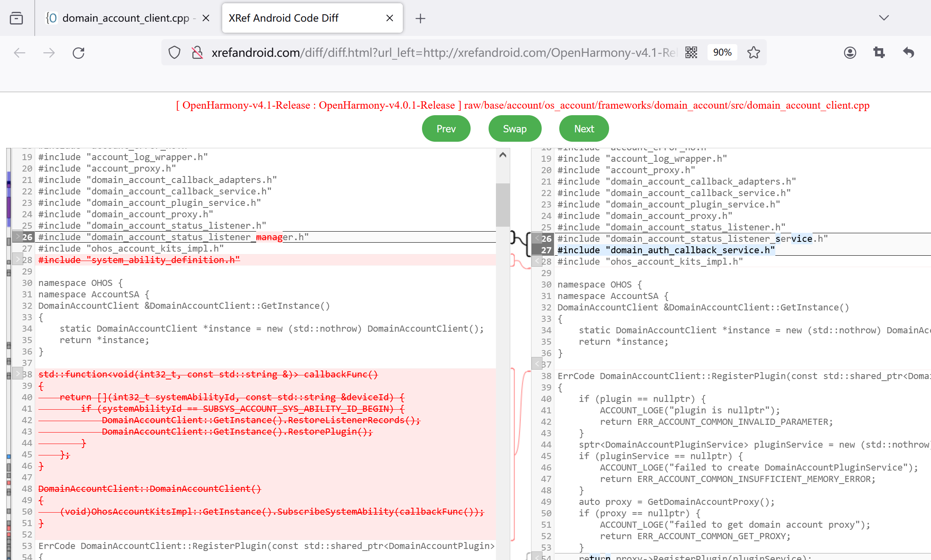
Task: Reset the 90% zoom level indicator
Action: point(722,53)
